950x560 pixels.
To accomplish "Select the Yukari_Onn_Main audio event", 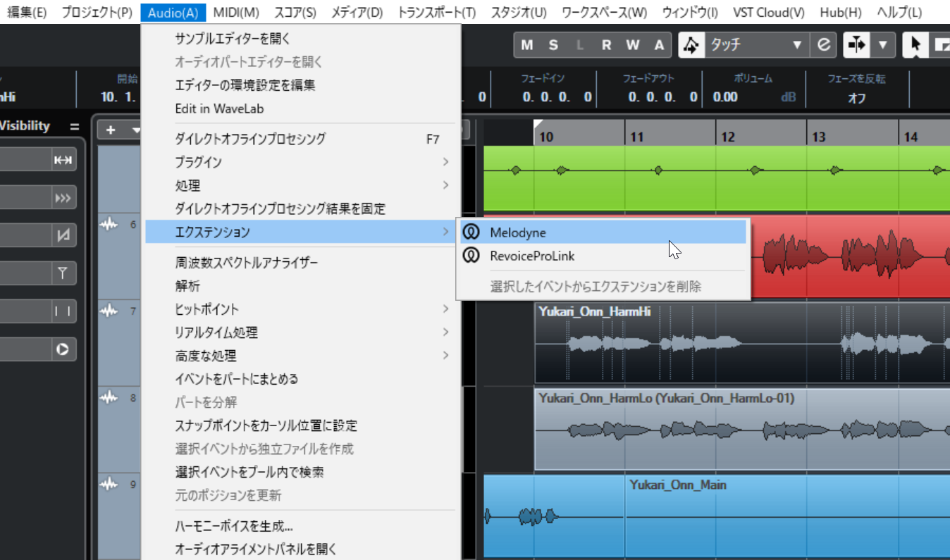I will coord(787,517).
